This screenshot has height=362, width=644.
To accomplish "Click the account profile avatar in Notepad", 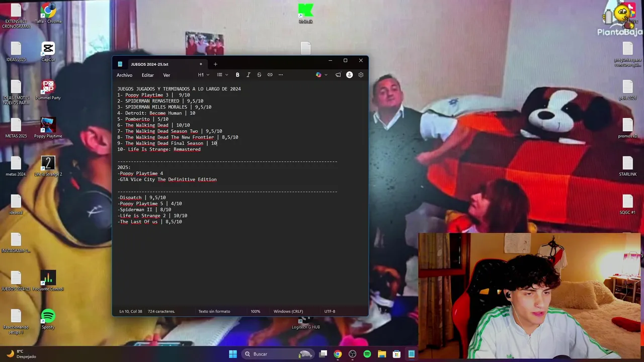I will click(349, 75).
